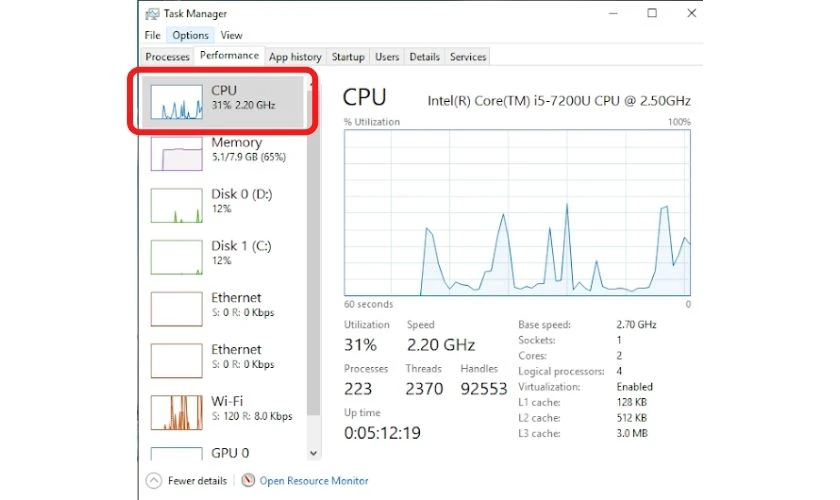The height and width of the screenshot is (500, 840).
Task: Click the L3 cache 3.0 MB value
Action: pos(632,433)
